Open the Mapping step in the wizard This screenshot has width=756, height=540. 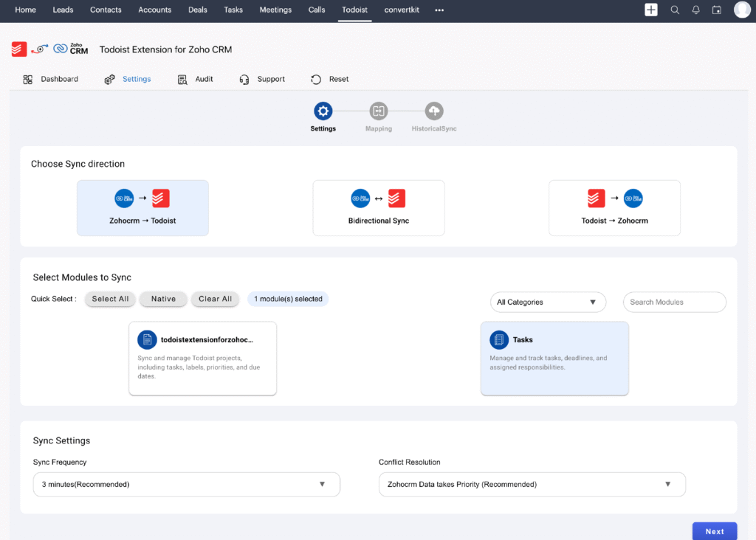[378, 111]
